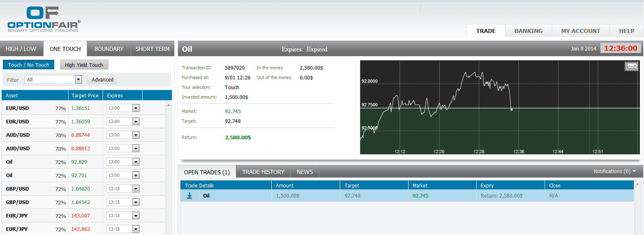The width and height of the screenshot is (644, 235).
Task: Toggle the chart type icon
Action: tap(631, 66)
